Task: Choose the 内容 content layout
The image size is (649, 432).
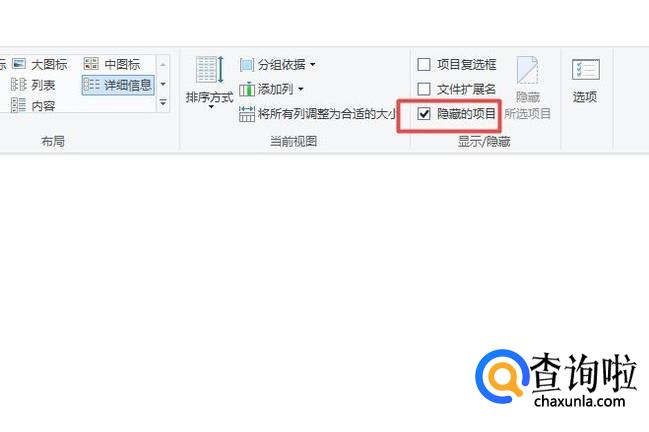Action: click(33, 106)
